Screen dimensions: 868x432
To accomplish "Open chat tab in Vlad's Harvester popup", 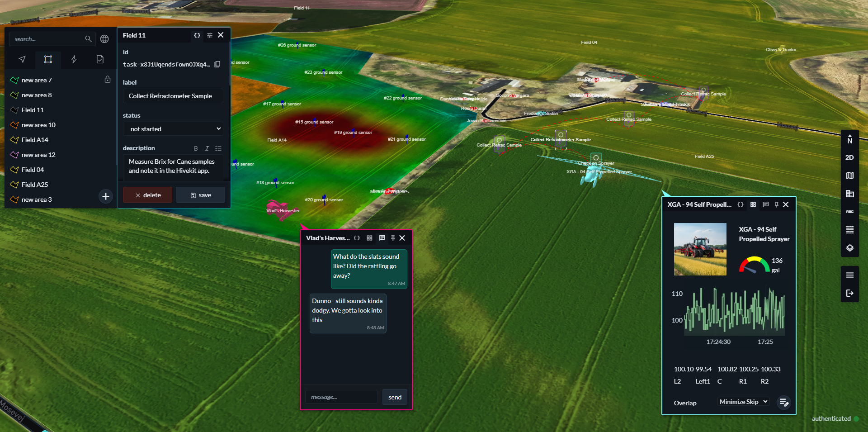I will [382, 238].
